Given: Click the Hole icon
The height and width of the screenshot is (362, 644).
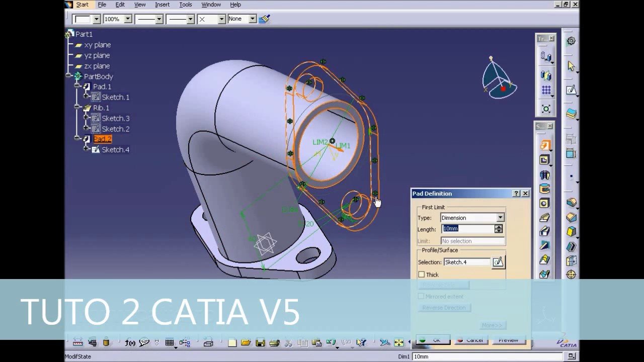Looking at the screenshot, I should coord(545,203).
